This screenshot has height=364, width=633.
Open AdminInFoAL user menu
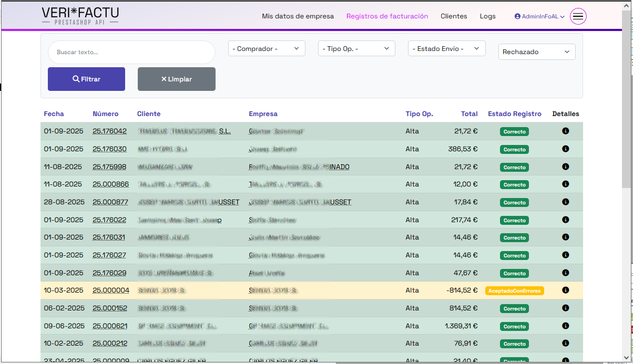point(539,16)
